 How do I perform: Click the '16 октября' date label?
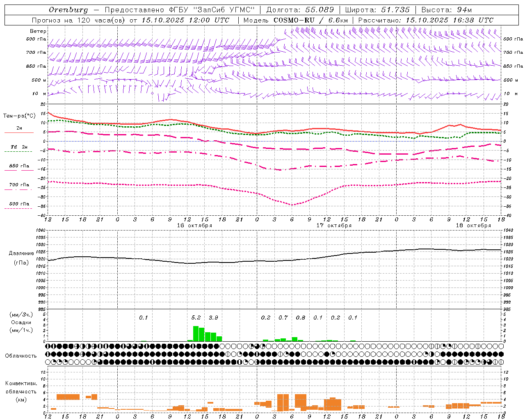coord(194,226)
